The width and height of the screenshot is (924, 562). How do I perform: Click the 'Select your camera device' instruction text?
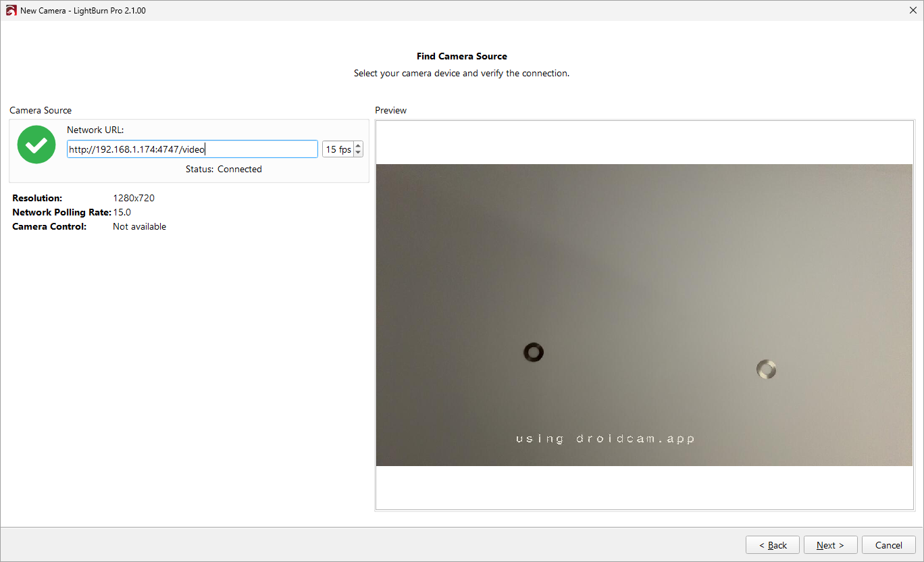462,73
